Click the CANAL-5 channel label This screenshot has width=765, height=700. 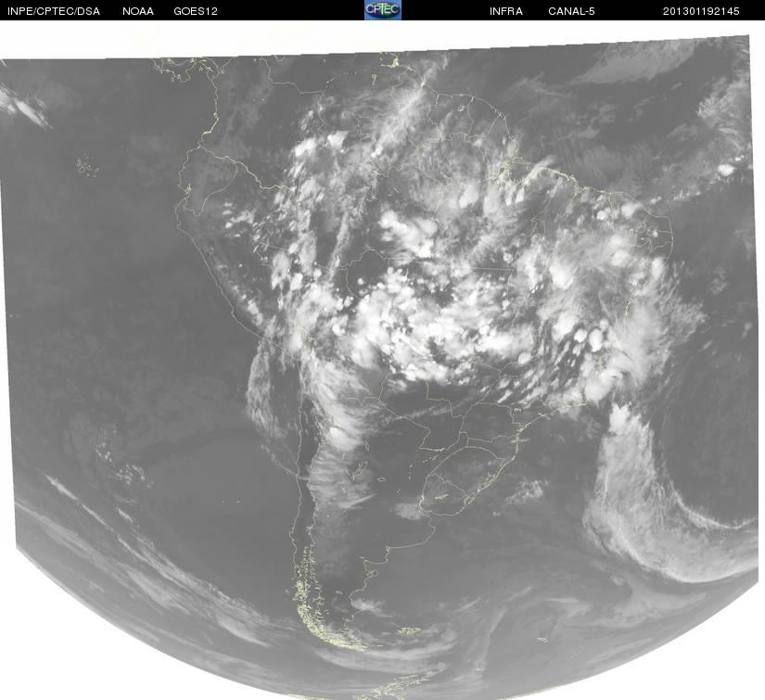point(571,11)
